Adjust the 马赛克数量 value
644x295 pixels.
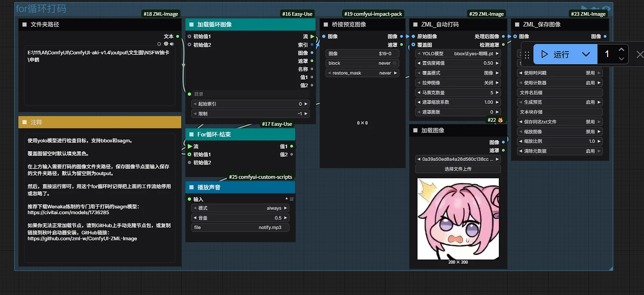(458, 92)
